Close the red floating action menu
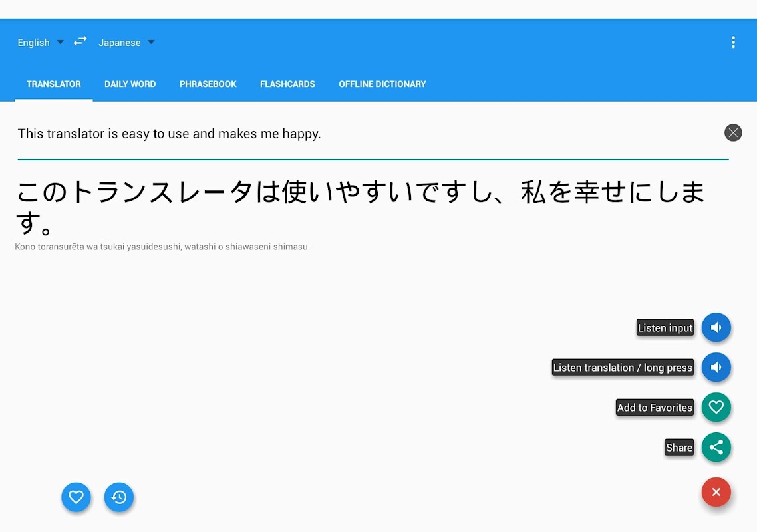Image resolution: width=757 pixels, height=532 pixels. [716, 492]
